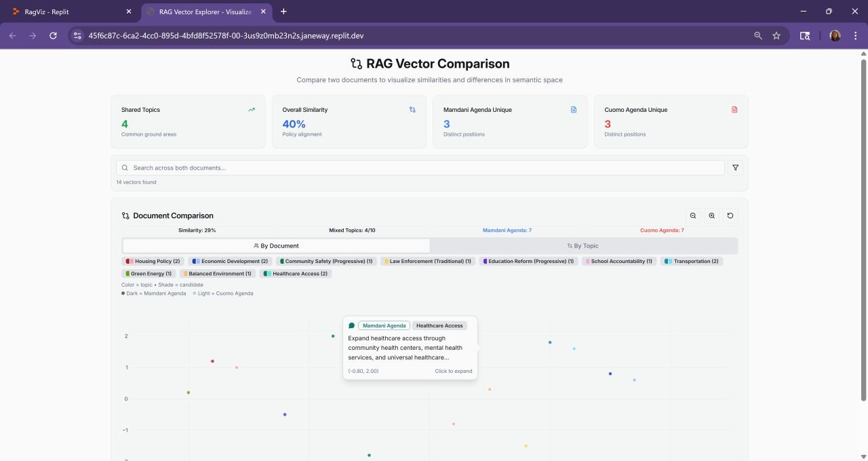The width and height of the screenshot is (868, 461).
Task: Toggle Transportation (2) topic chip
Action: click(x=692, y=261)
